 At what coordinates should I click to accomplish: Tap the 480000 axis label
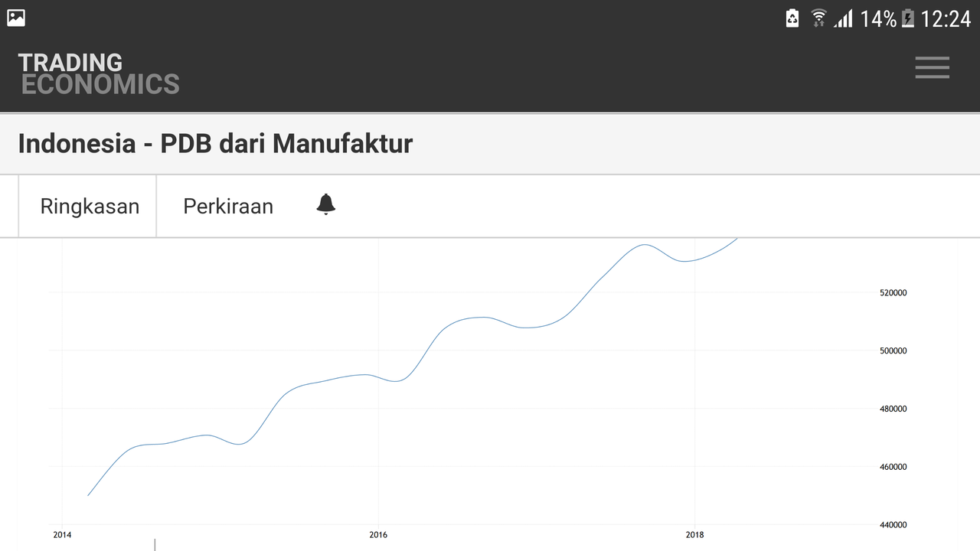(x=893, y=409)
